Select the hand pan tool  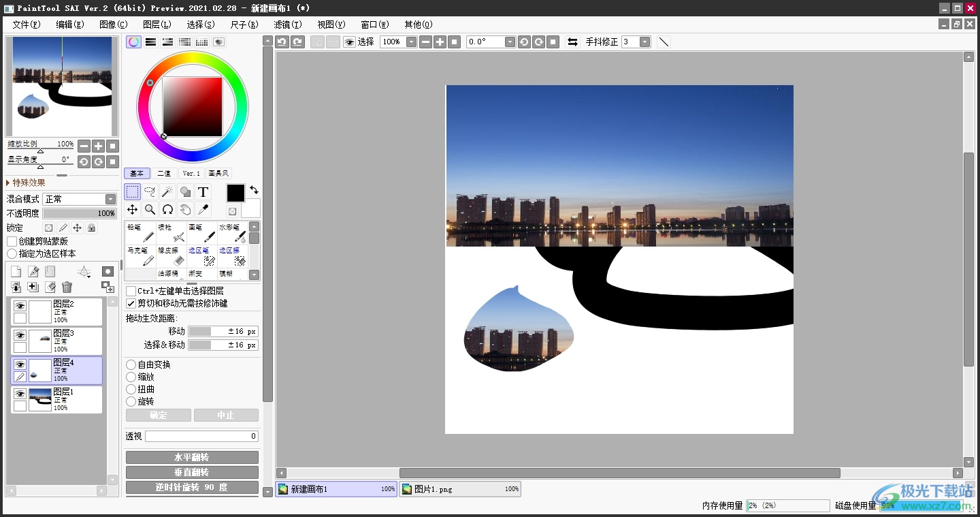(185, 210)
